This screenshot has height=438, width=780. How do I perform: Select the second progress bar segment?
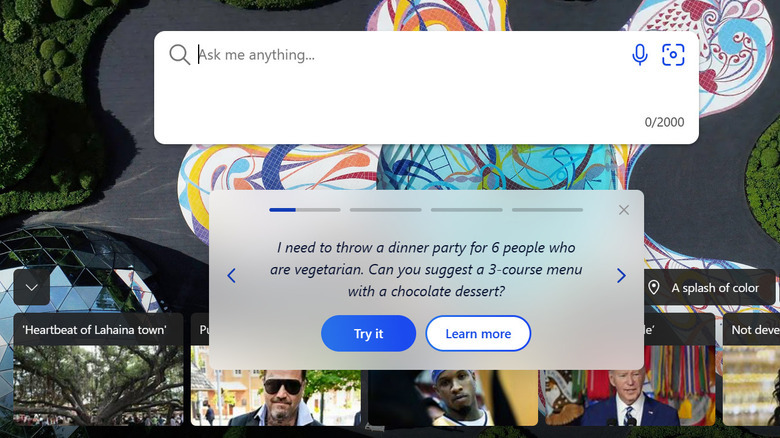click(386, 210)
